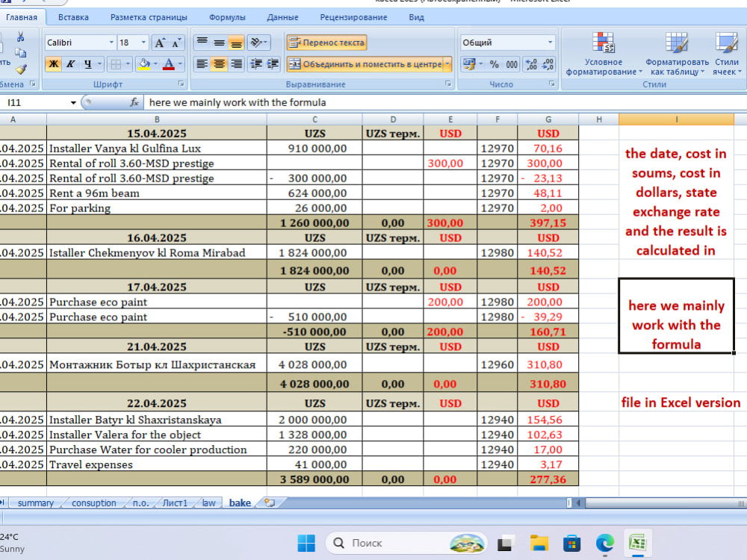Click the insert new worksheet icon
747x560 pixels.
[270, 503]
